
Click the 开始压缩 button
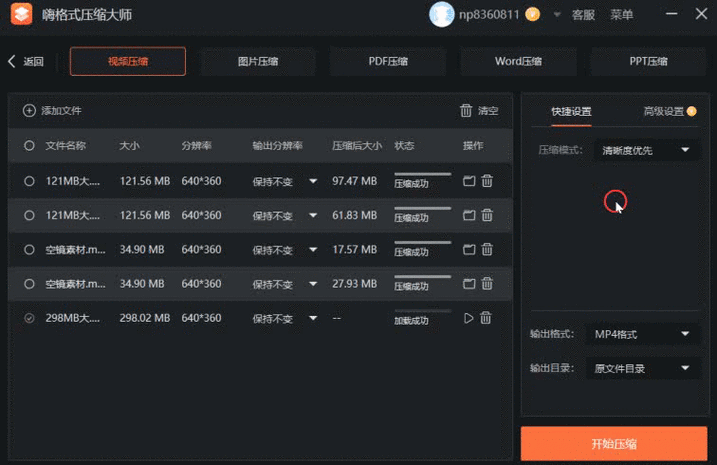614,444
